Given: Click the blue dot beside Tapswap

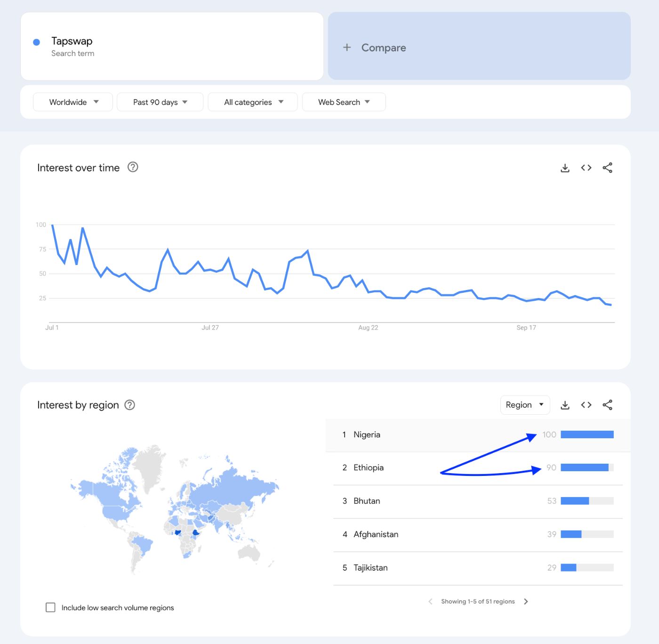Looking at the screenshot, I should 36,42.
